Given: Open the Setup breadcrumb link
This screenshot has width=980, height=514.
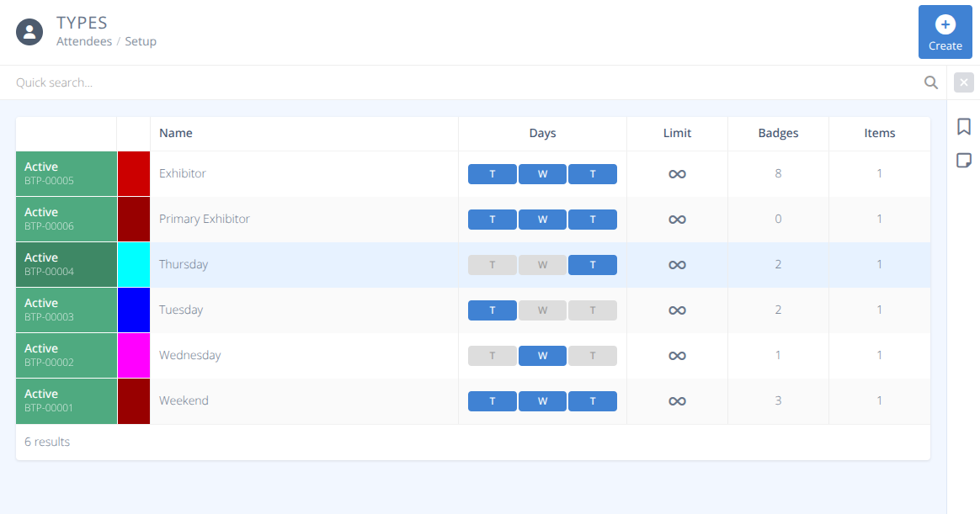Looking at the screenshot, I should pos(141,40).
